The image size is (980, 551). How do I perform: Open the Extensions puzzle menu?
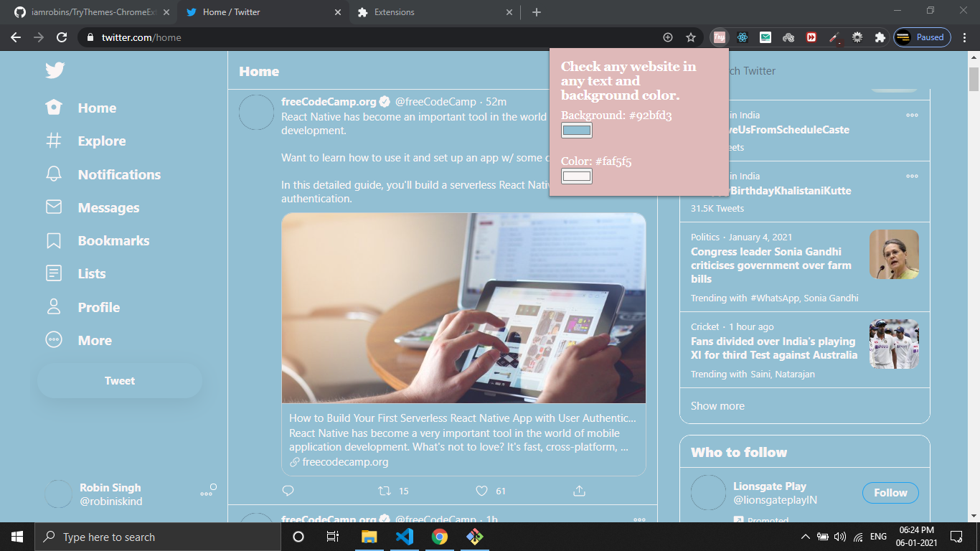point(880,37)
